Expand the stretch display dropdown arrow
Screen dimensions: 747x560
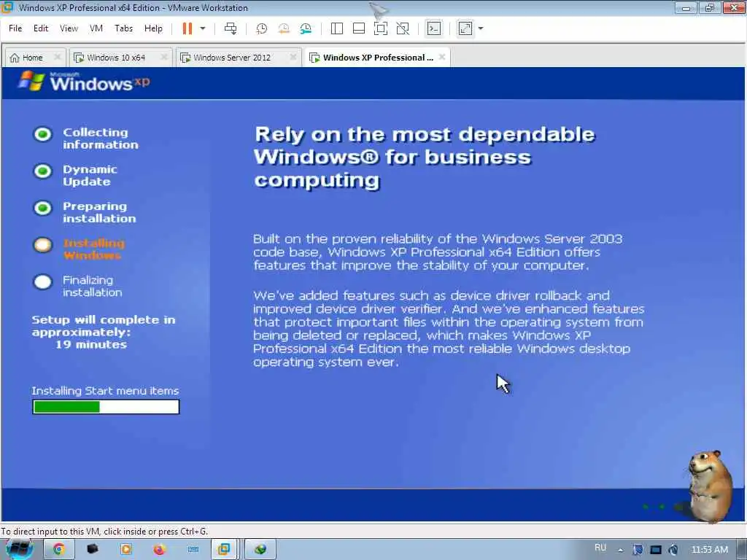click(x=481, y=28)
